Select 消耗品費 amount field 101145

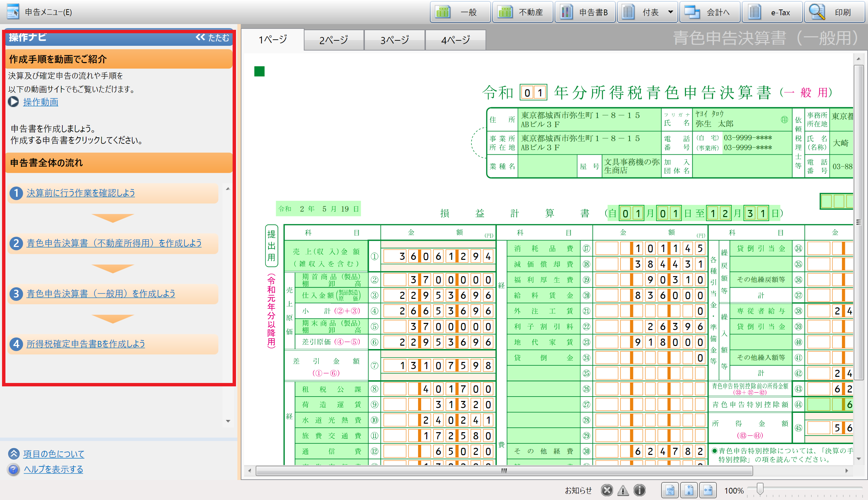(x=650, y=248)
